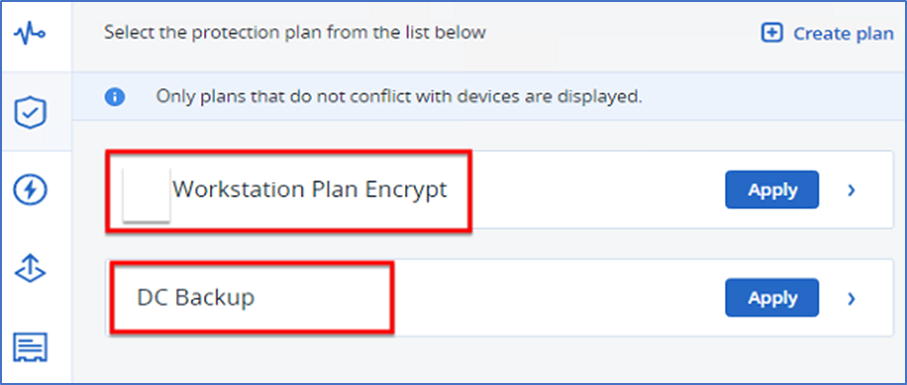The width and height of the screenshot is (907, 385).
Task: Click the Create plan link text
Action: pos(843,34)
